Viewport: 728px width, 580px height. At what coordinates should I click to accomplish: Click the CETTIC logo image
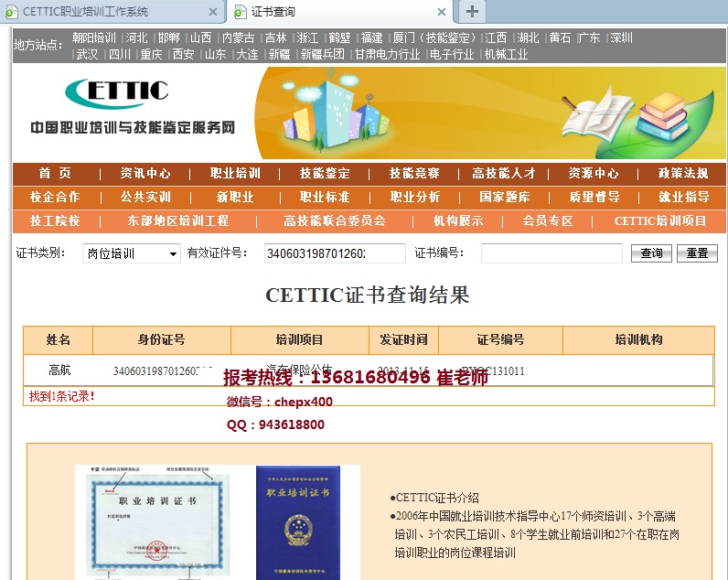tap(117, 92)
